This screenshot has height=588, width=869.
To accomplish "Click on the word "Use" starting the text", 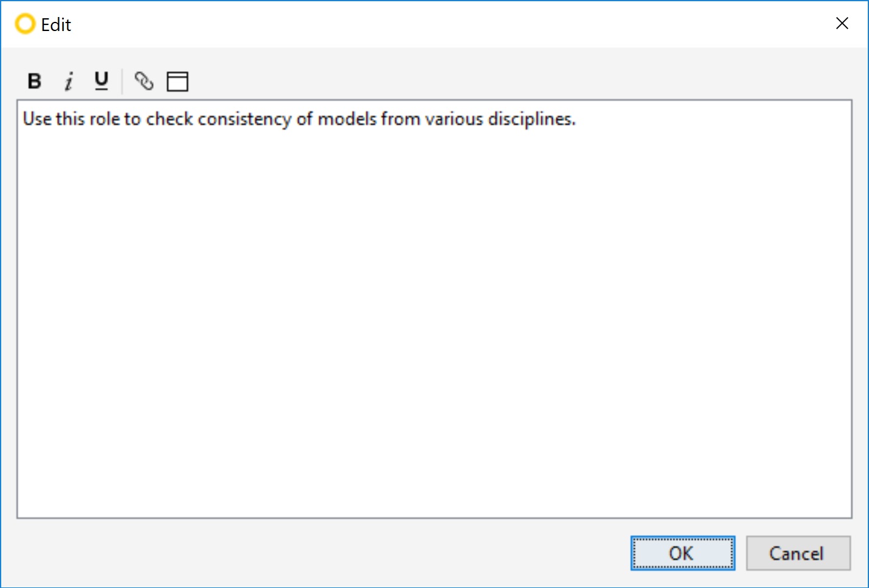I will 37,119.
